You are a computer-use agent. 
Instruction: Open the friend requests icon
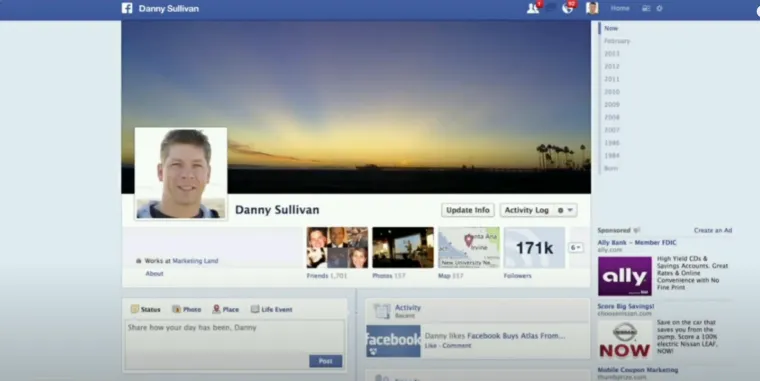[x=533, y=8]
